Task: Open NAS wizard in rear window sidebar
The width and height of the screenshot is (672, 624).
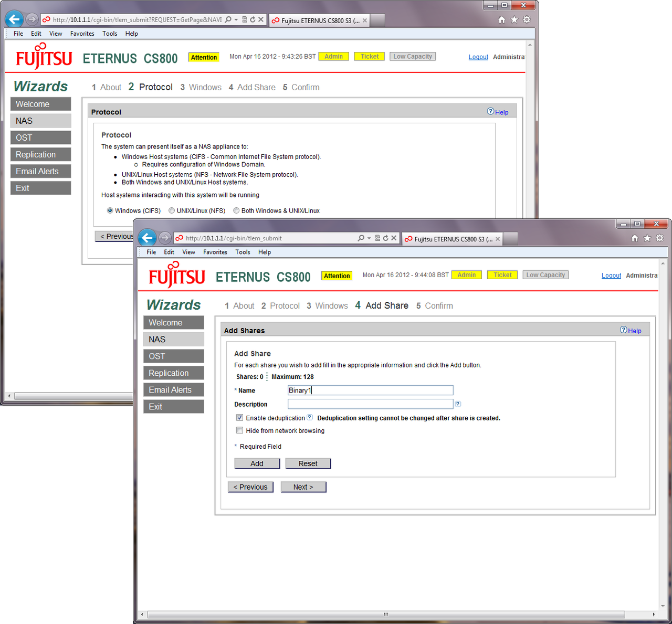Action: [x=40, y=121]
